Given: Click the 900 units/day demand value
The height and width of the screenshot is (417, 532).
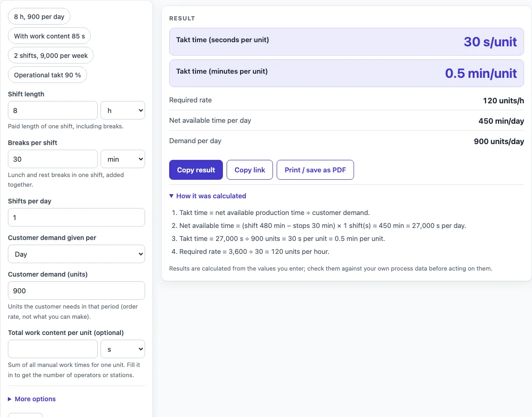Looking at the screenshot, I should (x=499, y=141).
